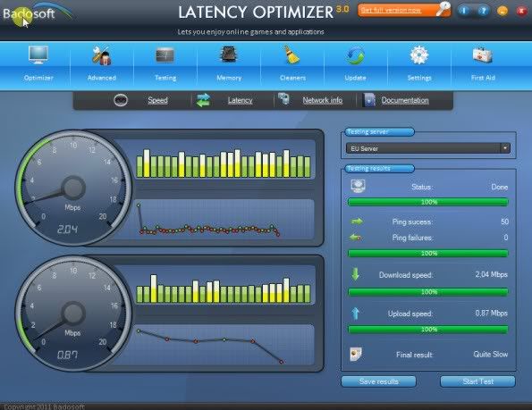Switch to the Network info tab
Image resolution: width=532 pixels, height=410 pixels.
322,100
